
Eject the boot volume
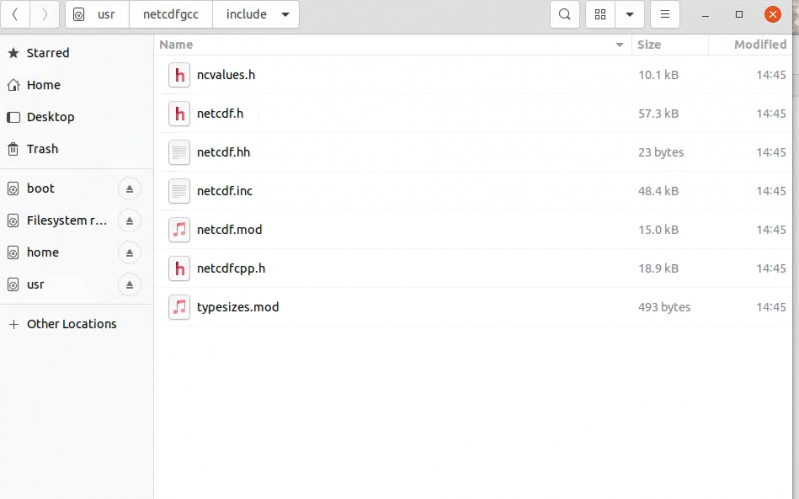point(130,189)
